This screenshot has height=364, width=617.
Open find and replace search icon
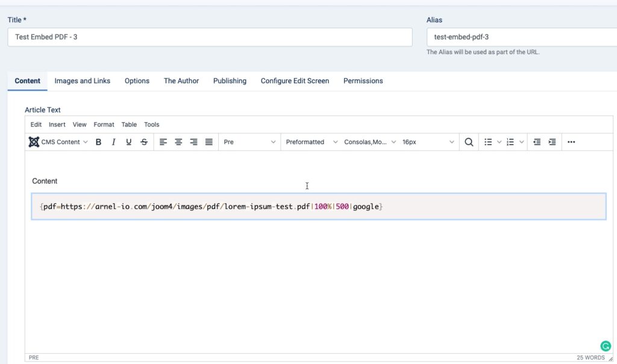(x=469, y=142)
